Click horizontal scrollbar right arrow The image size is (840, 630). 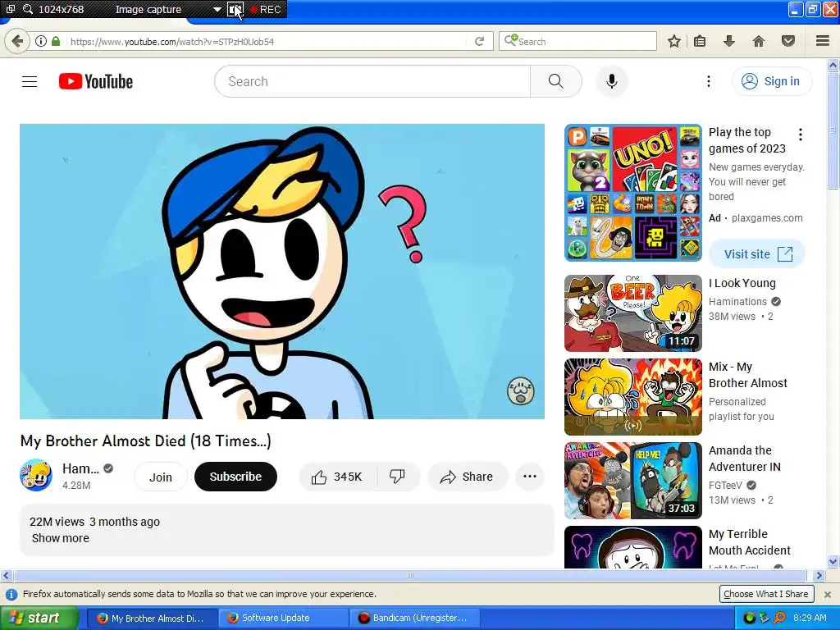[818, 576]
